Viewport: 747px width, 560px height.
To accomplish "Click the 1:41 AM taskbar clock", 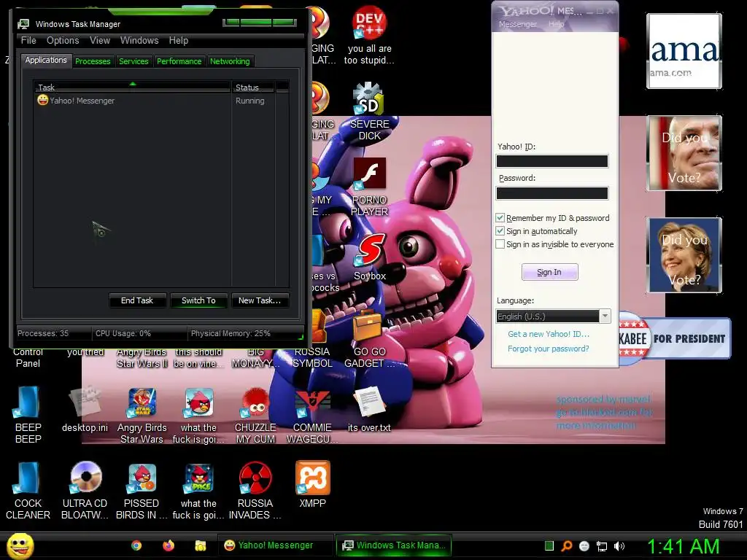I will point(683,547).
